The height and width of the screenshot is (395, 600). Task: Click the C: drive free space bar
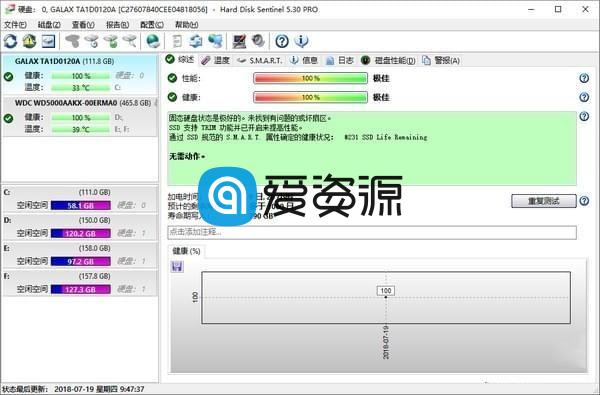click(81, 206)
